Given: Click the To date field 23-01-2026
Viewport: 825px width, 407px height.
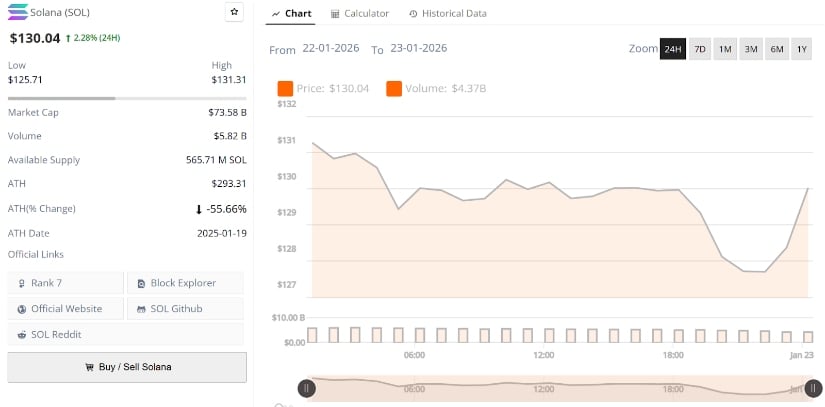Looking at the screenshot, I should point(418,49).
